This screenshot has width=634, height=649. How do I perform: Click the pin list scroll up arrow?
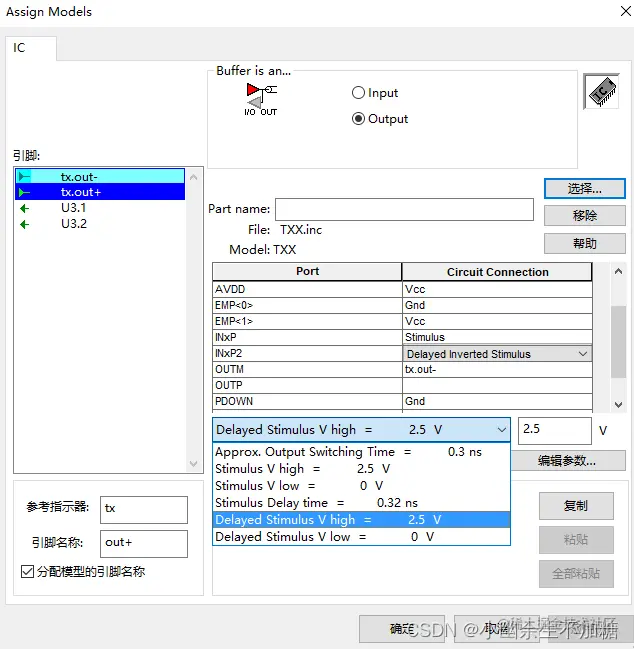[x=193, y=177]
